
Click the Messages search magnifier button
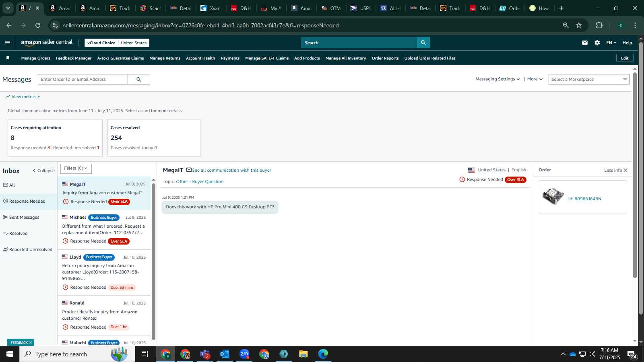(x=139, y=79)
